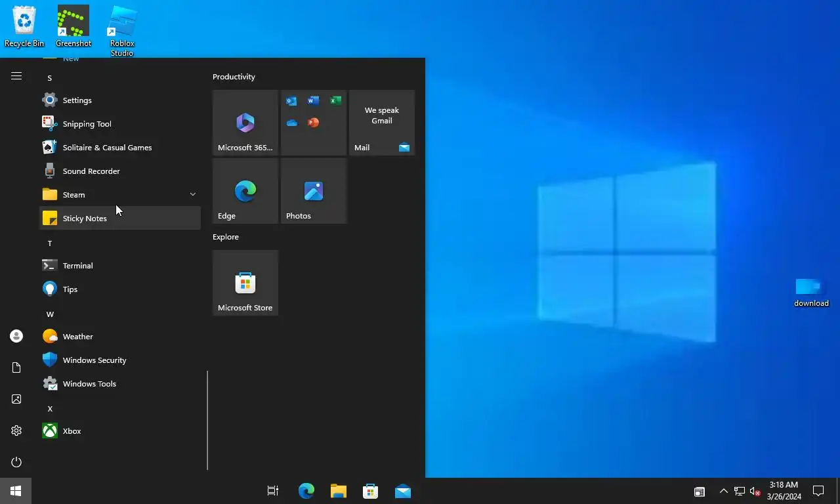840x504 pixels.
Task: Select Greenshot desktop shortcut
Action: (73, 27)
